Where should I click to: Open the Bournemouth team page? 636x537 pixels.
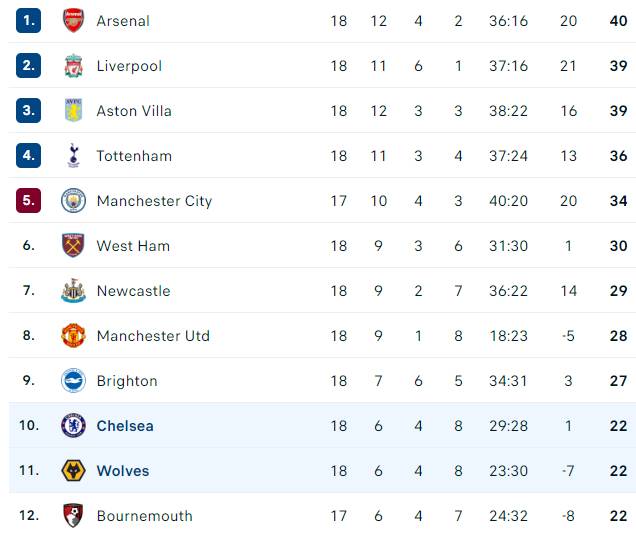[144, 516]
